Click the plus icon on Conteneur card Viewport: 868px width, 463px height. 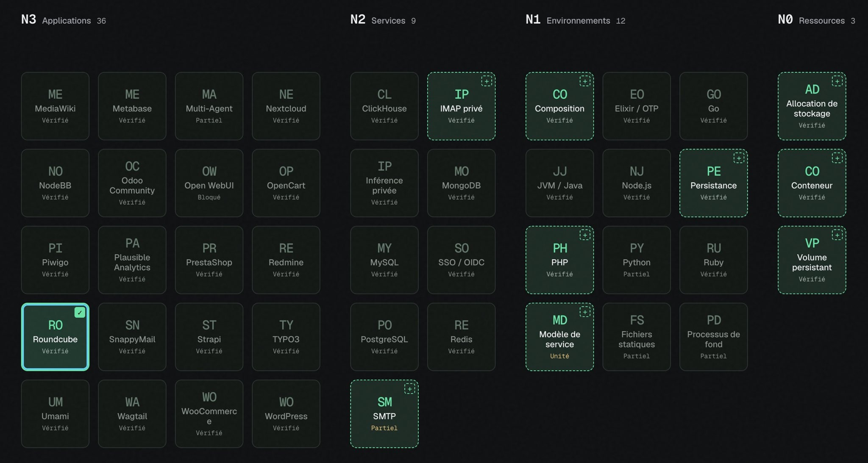coord(837,158)
